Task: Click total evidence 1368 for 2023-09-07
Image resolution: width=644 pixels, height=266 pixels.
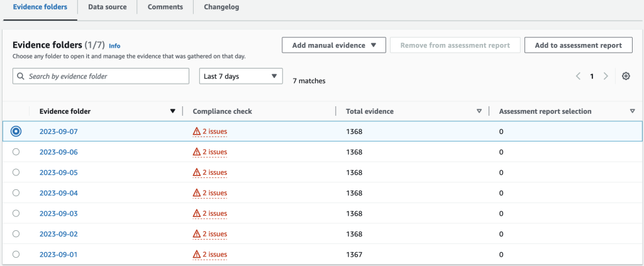Action: coord(355,132)
